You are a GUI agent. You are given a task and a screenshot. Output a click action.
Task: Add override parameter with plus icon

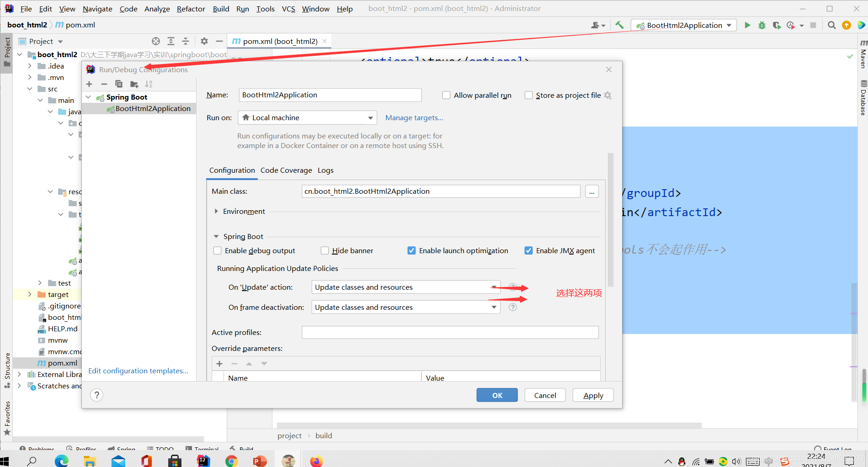(219, 364)
